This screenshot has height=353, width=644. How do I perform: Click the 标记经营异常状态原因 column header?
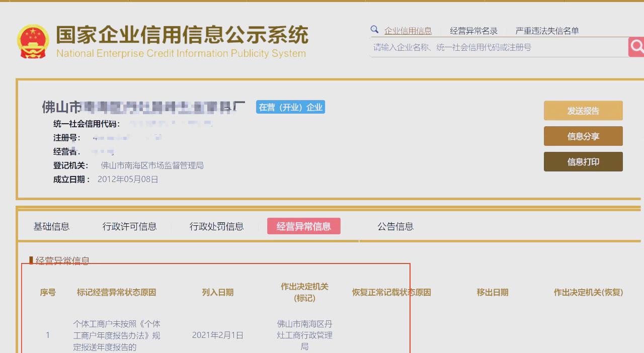click(x=116, y=292)
